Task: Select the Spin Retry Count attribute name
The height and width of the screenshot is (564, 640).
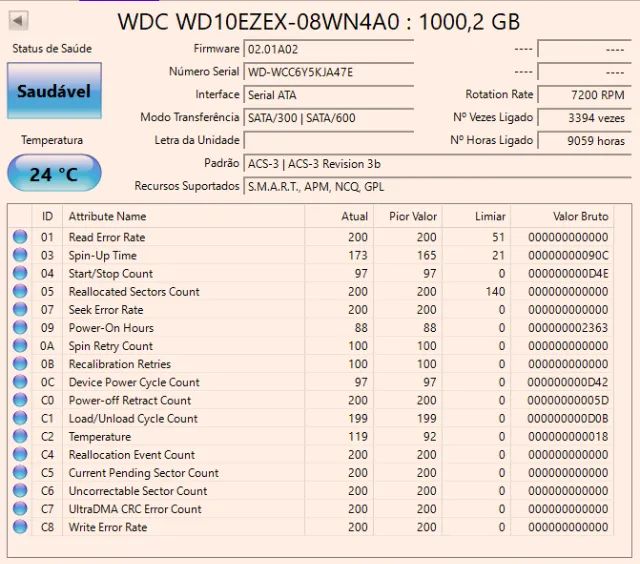Action: pyautogui.click(x=111, y=346)
